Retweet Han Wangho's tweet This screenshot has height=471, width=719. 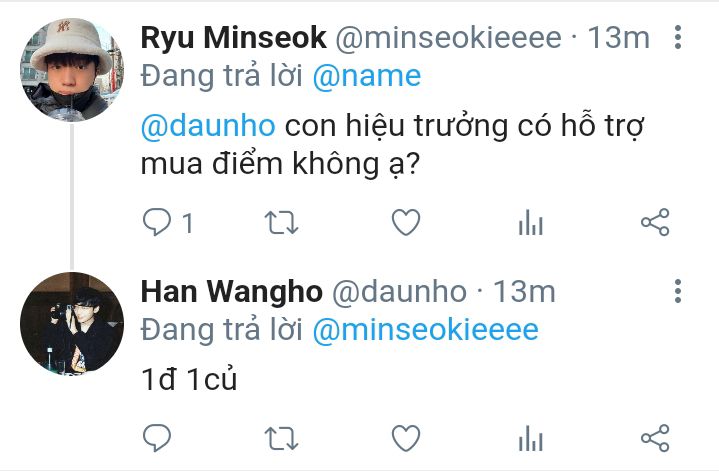point(282,438)
